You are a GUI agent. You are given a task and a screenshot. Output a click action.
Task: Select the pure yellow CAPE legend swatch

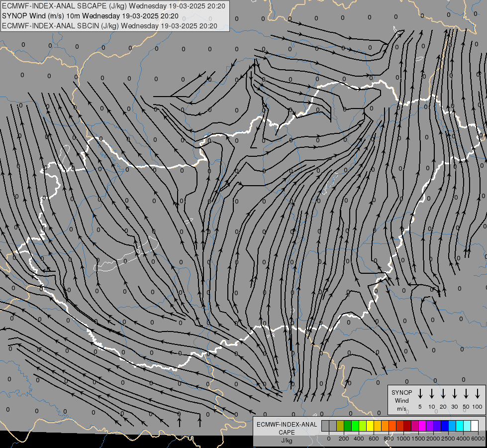370,426
